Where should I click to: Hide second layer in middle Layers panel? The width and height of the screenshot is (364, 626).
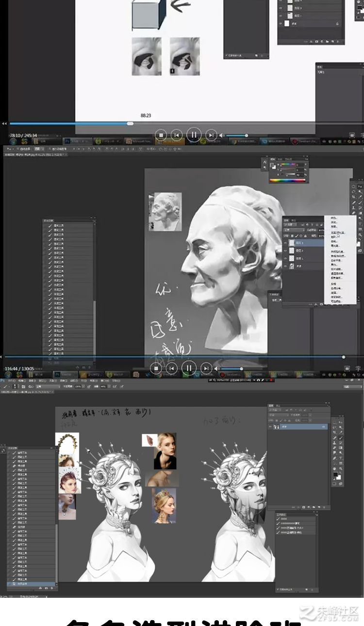[285, 251]
